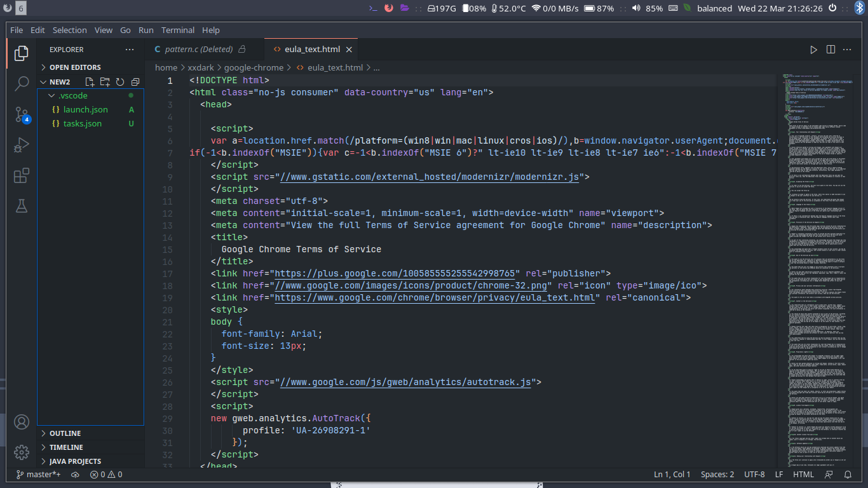Open Source Control view with badge 4
The width and height of the screenshot is (868, 488).
pos(22,114)
